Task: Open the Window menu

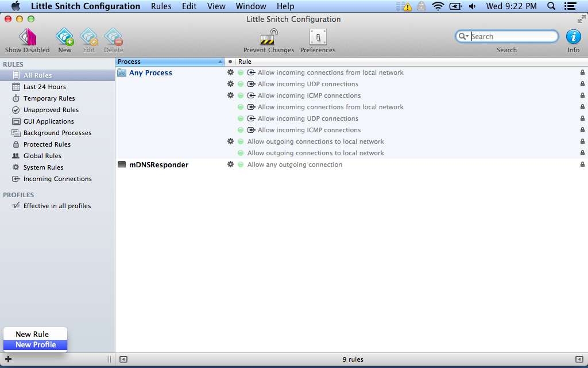Action: pos(251,6)
